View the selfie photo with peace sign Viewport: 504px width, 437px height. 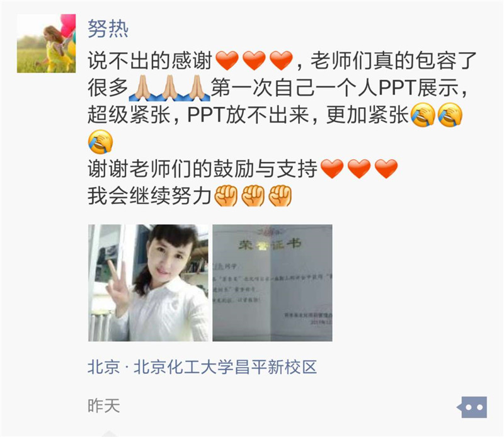[148, 283]
